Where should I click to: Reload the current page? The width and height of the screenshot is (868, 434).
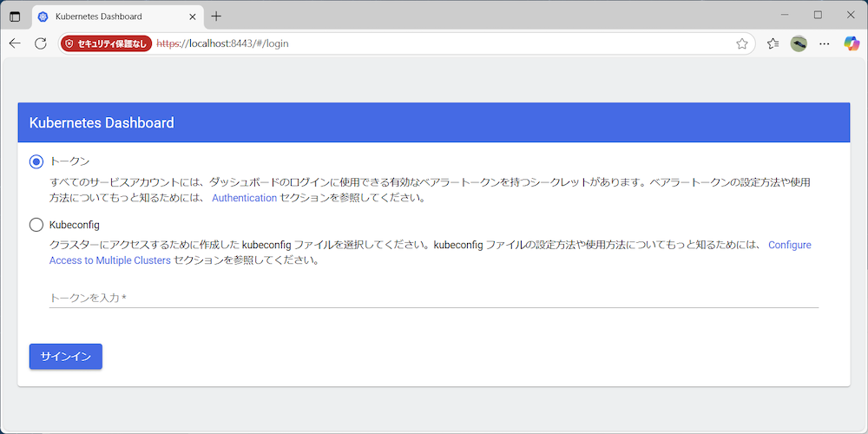click(41, 43)
